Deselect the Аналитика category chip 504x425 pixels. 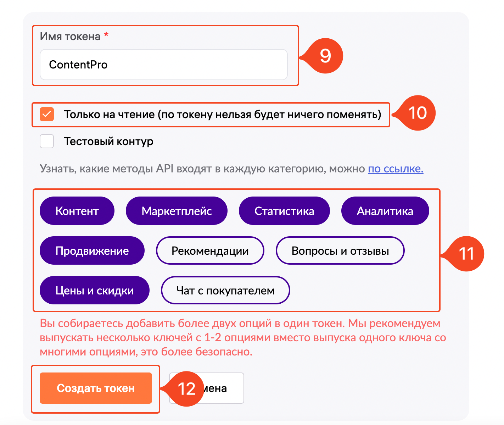tap(385, 211)
